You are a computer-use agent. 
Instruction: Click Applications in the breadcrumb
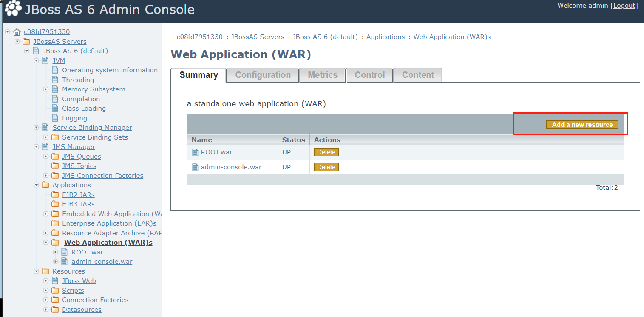pyautogui.click(x=386, y=37)
